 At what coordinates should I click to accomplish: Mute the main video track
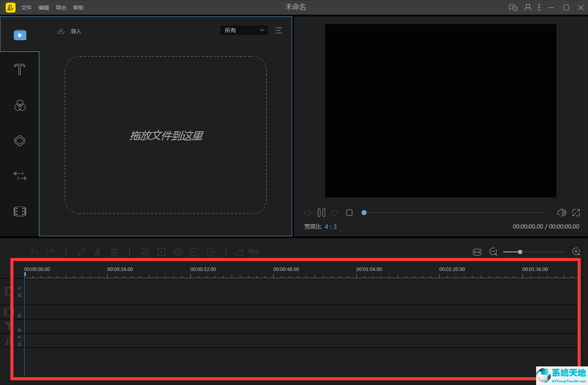[x=19, y=288]
